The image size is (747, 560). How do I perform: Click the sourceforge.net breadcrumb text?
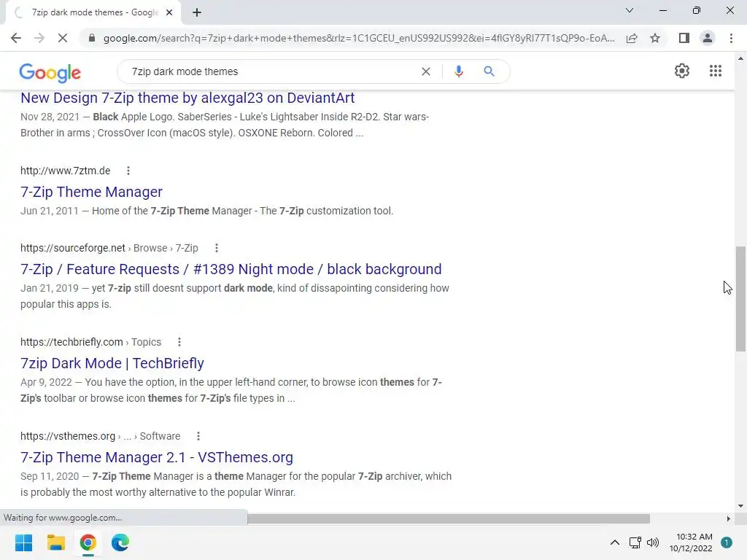click(x=109, y=248)
